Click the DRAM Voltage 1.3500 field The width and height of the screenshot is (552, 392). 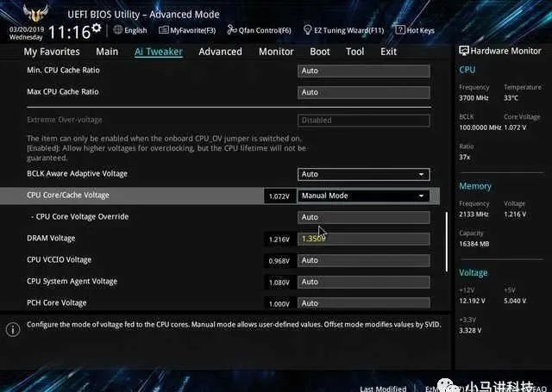(x=364, y=239)
